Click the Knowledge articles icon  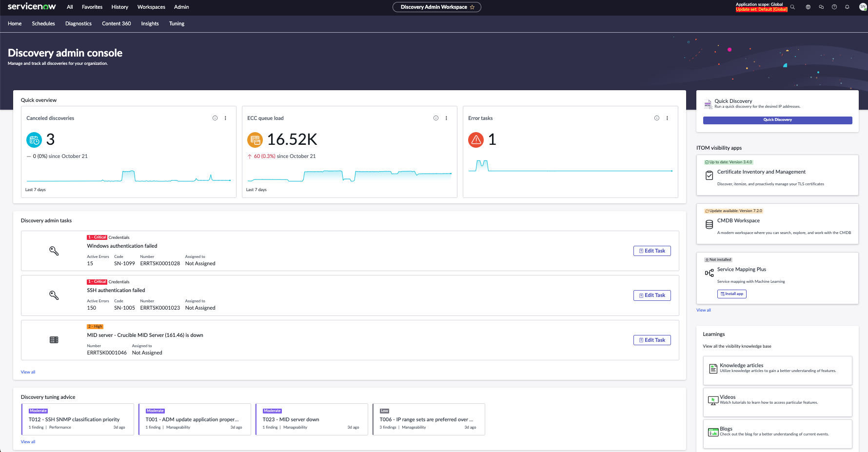(x=713, y=368)
